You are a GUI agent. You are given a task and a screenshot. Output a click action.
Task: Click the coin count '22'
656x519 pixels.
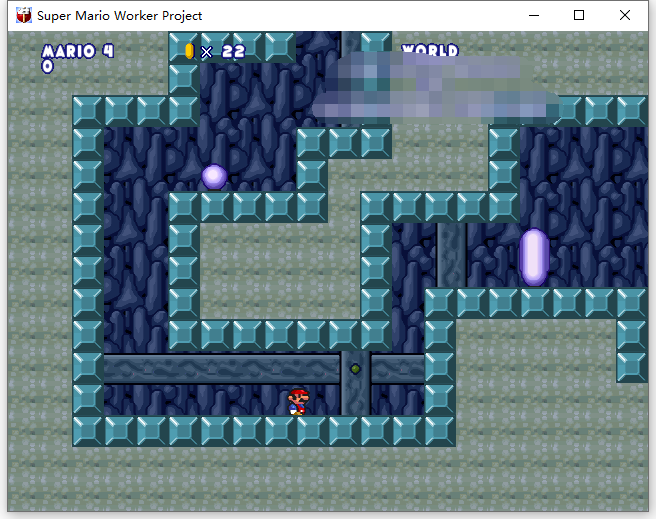tap(233, 51)
